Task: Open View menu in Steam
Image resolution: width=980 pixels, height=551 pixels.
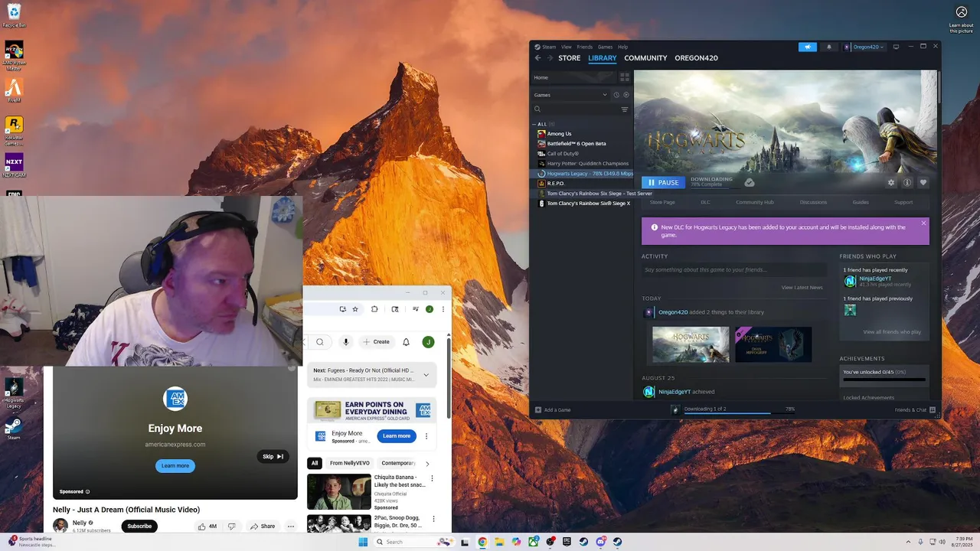Action: 567,47
